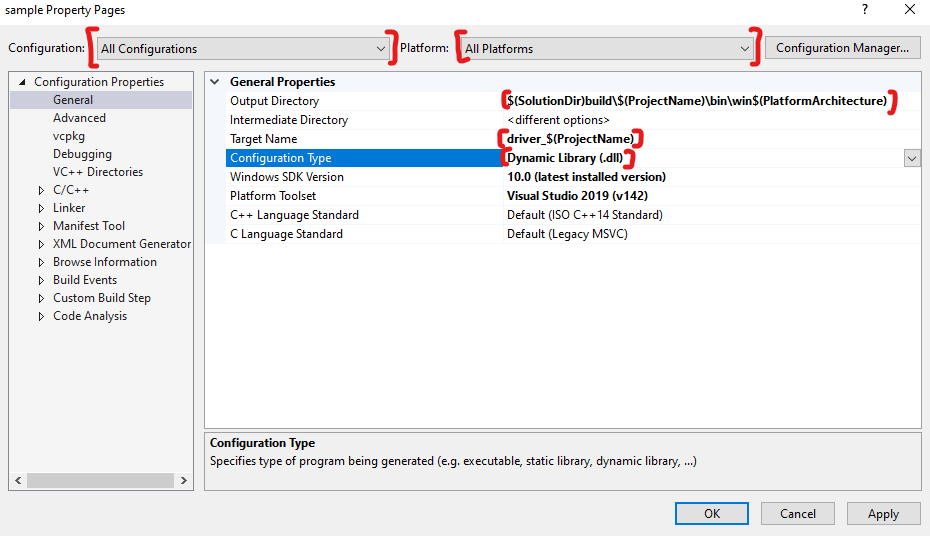Select the Output Directory property row label

[x=275, y=101]
